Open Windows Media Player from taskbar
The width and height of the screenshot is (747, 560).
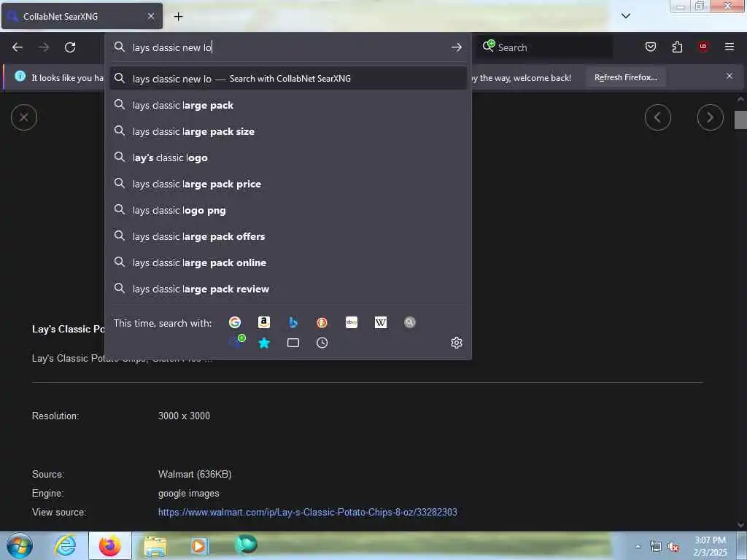(198, 545)
